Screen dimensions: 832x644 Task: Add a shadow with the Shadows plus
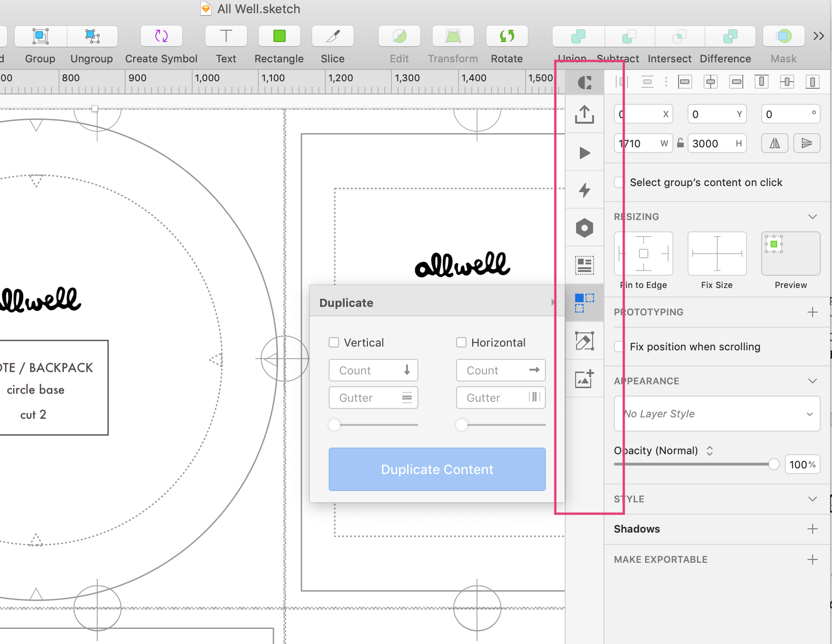pyautogui.click(x=813, y=529)
